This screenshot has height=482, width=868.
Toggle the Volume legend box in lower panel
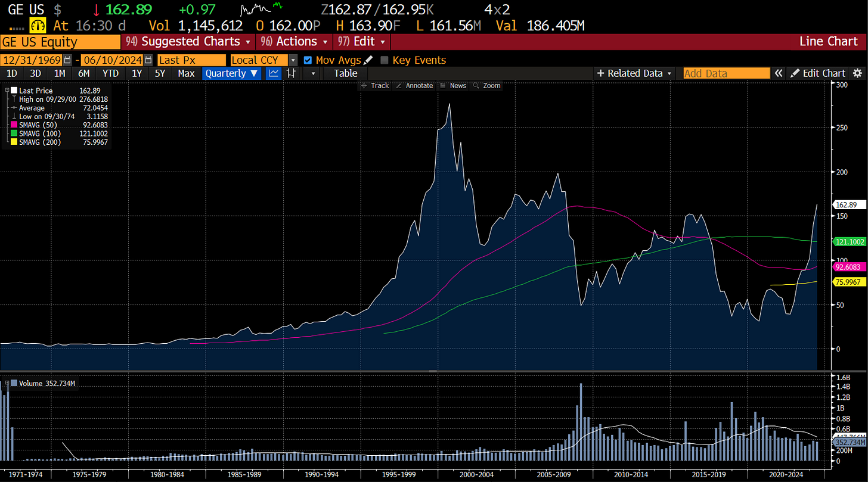14,384
